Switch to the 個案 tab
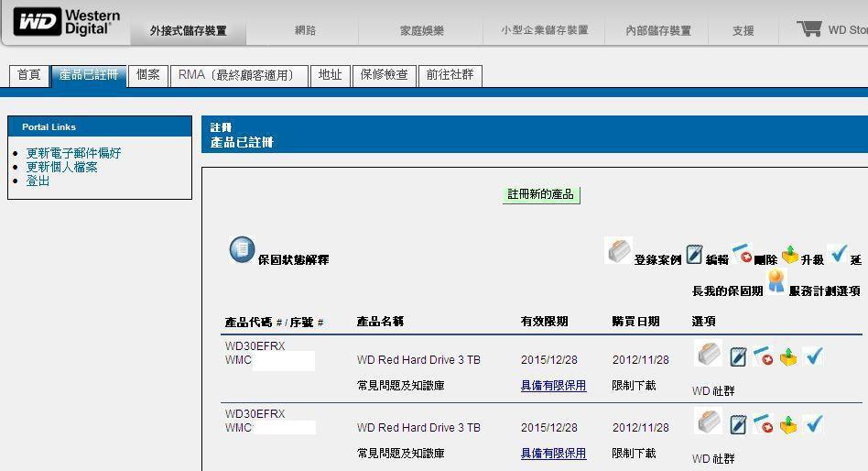The height and width of the screenshot is (471, 868). pyautogui.click(x=147, y=75)
